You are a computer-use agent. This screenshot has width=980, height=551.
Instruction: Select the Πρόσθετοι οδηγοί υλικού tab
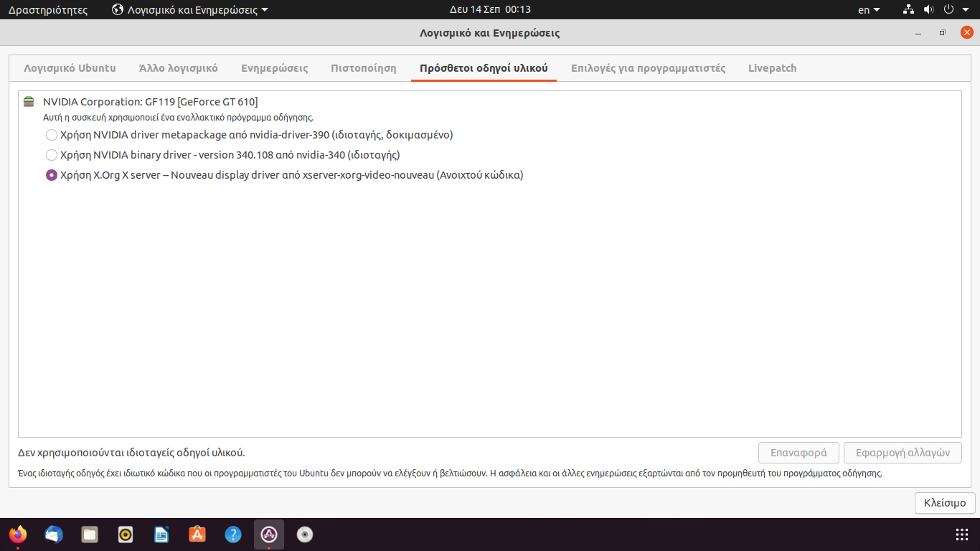pyautogui.click(x=484, y=68)
